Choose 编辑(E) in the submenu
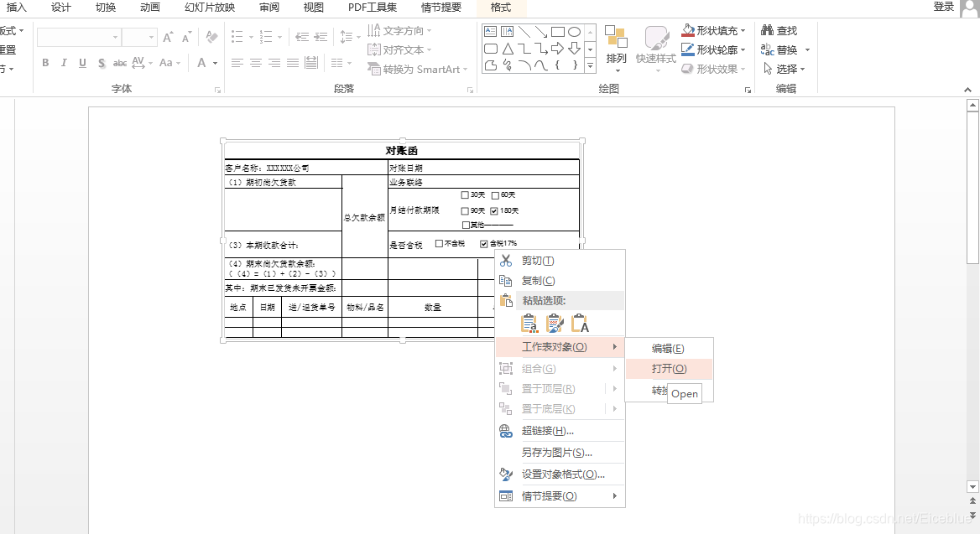Screen dimensions: 980x534 669,349
